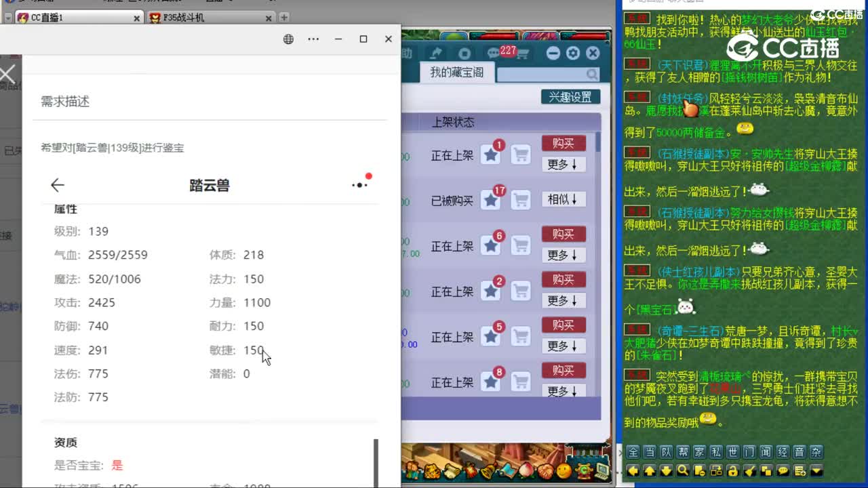Click the left arrow icon in chat toolbar
This screenshot has width=868, height=488.
point(633,471)
